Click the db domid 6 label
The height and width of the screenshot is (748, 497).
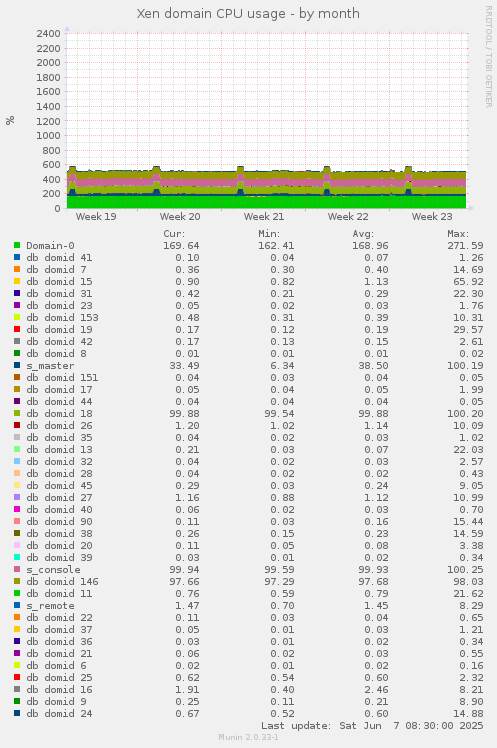(56, 665)
